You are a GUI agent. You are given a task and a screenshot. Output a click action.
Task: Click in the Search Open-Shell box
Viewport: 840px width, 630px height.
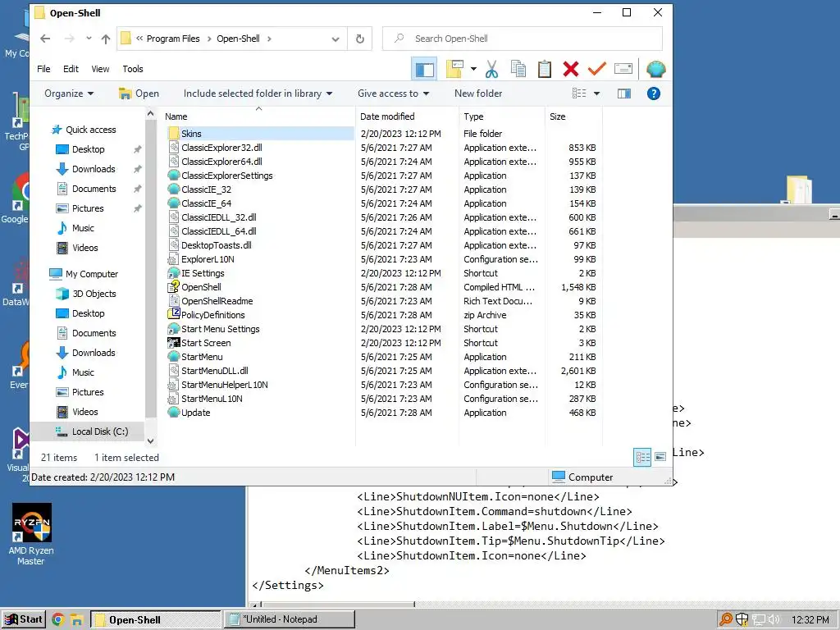point(523,39)
